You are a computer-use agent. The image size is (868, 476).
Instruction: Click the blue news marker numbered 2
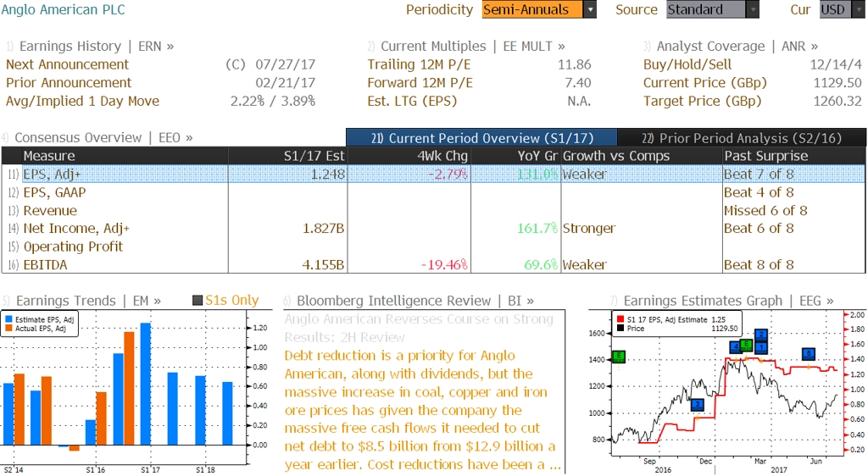(761, 335)
